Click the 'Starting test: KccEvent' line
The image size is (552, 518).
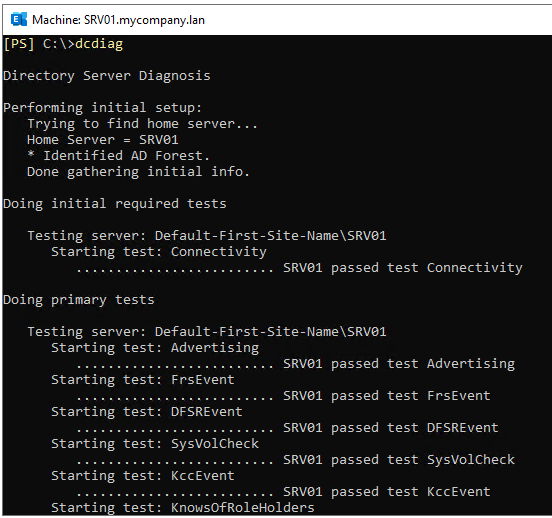point(143,476)
